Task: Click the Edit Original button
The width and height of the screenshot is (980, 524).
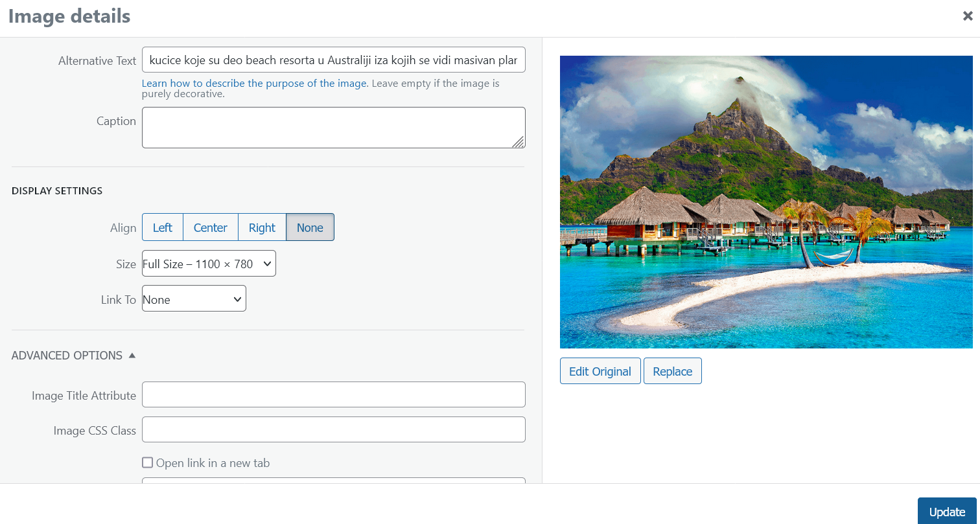Action: click(600, 371)
